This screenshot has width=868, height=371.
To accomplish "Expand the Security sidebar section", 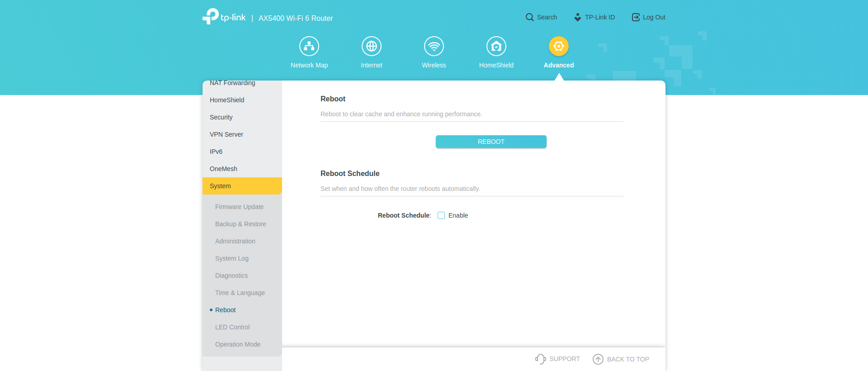I will [x=221, y=117].
